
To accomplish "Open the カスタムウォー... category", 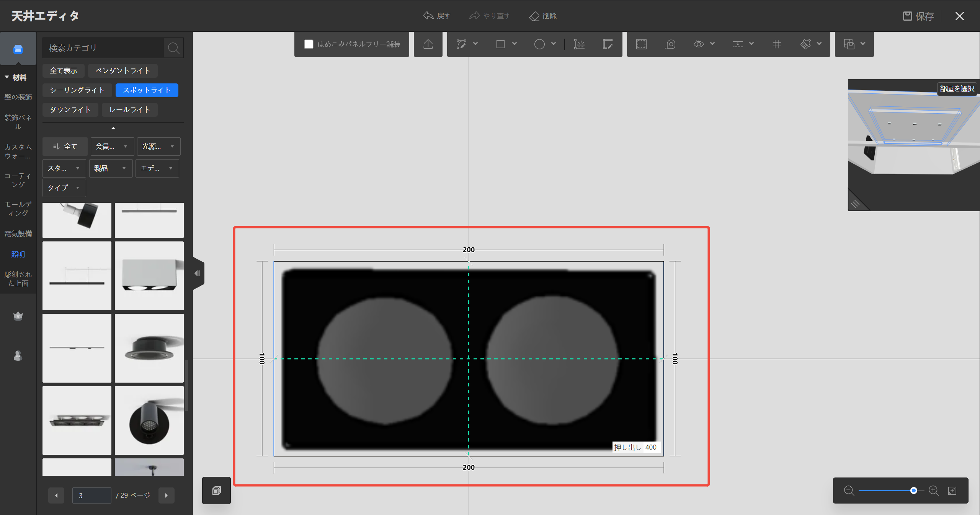I will (18, 152).
